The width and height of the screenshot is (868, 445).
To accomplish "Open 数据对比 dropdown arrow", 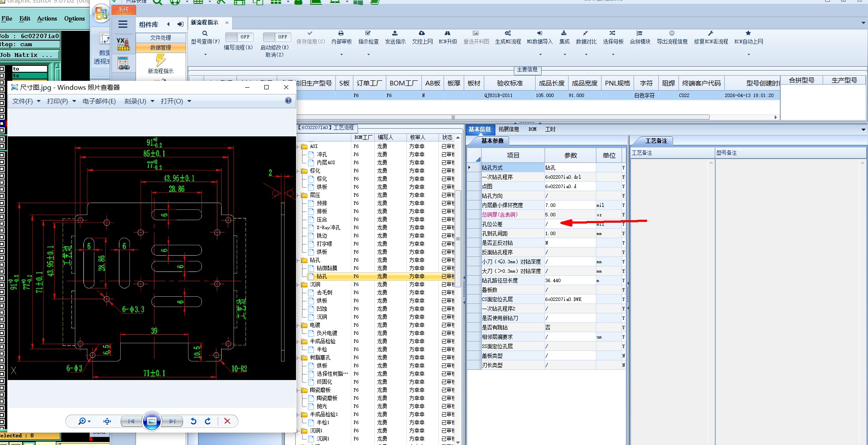I will tap(586, 55).
